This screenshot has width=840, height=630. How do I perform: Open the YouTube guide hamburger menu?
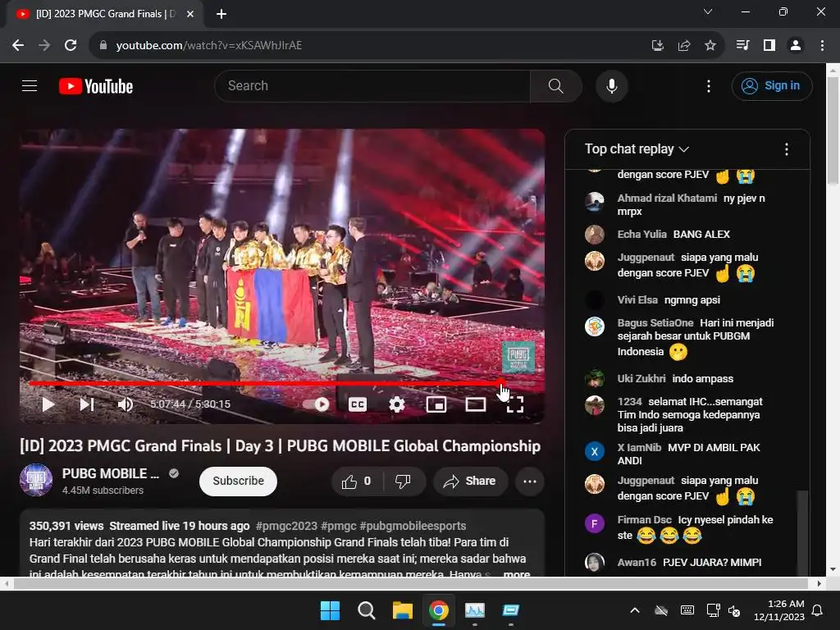click(30, 85)
